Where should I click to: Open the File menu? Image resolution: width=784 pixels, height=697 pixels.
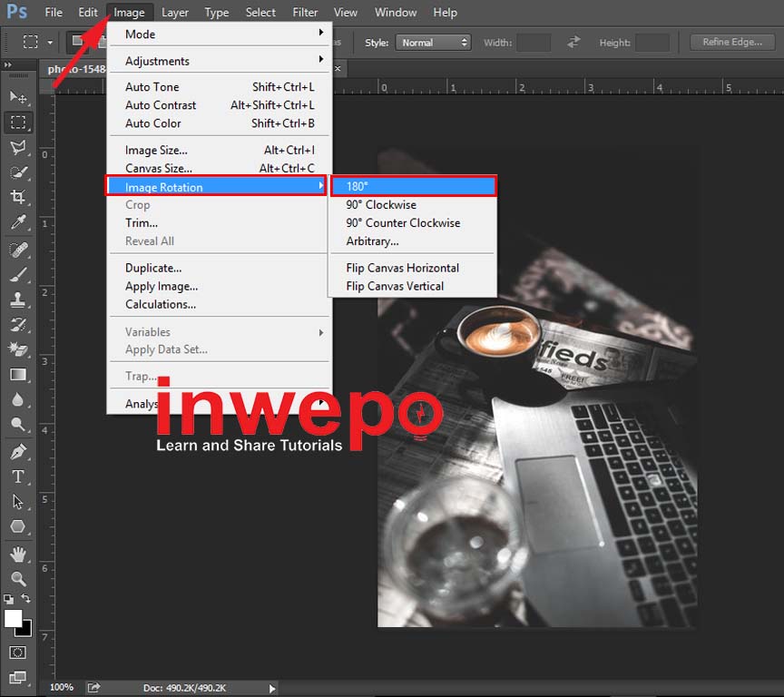click(54, 12)
